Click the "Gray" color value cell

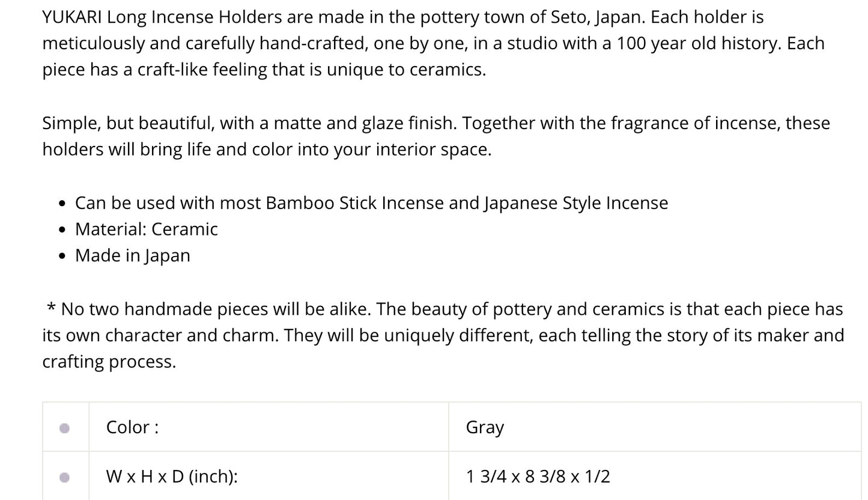485,427
